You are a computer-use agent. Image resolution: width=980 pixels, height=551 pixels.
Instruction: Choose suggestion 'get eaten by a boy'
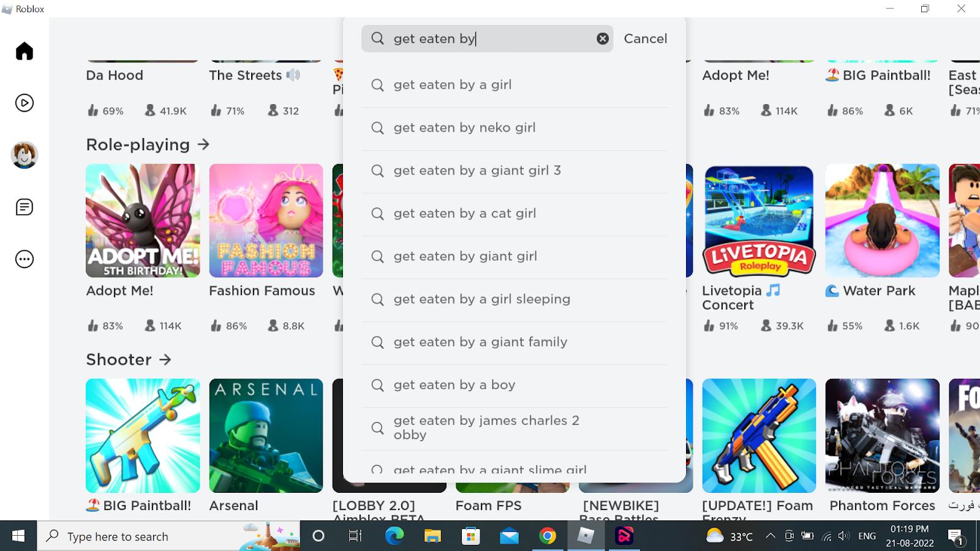(x=514, y=385)
